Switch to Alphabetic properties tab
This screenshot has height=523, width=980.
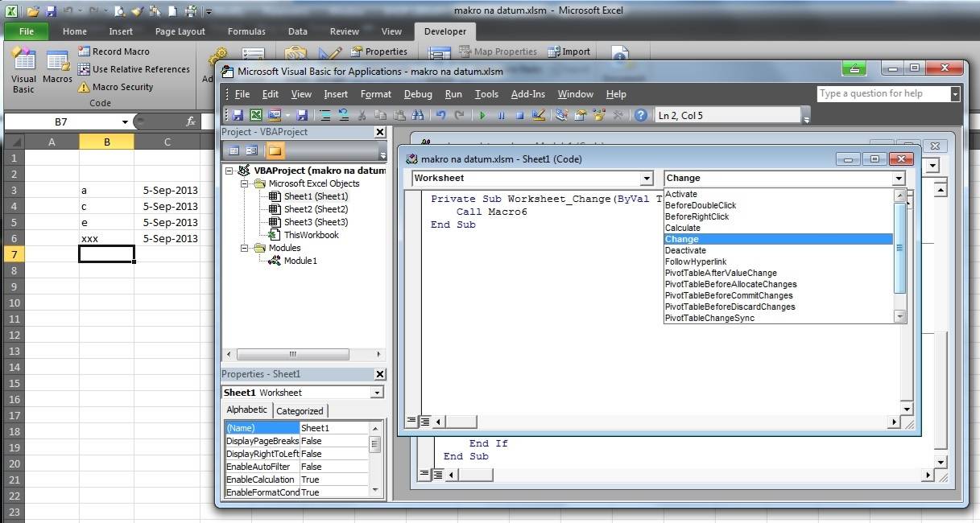tap(247, 410)
